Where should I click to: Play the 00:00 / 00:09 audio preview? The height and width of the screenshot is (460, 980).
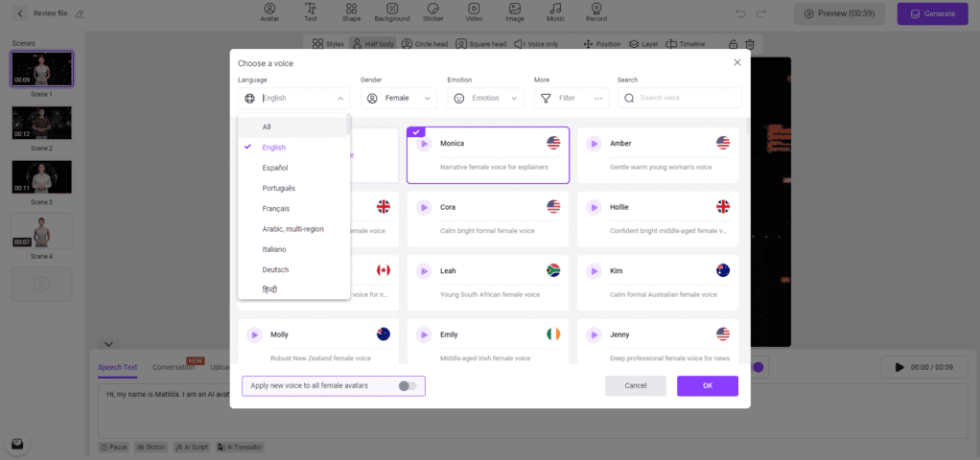[x=899, y=367]
